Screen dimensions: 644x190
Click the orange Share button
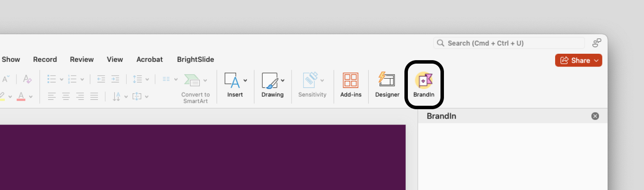point(578,61)
